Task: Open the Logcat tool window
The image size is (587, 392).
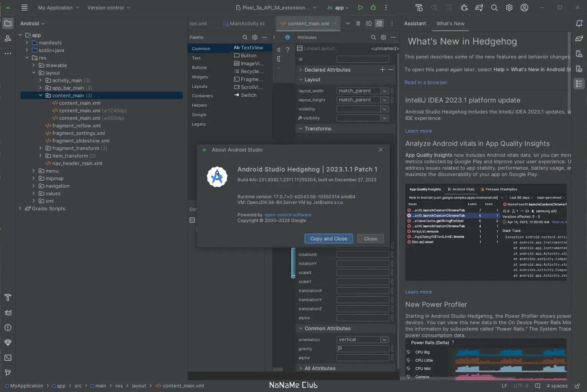Action: pos(8,312)
